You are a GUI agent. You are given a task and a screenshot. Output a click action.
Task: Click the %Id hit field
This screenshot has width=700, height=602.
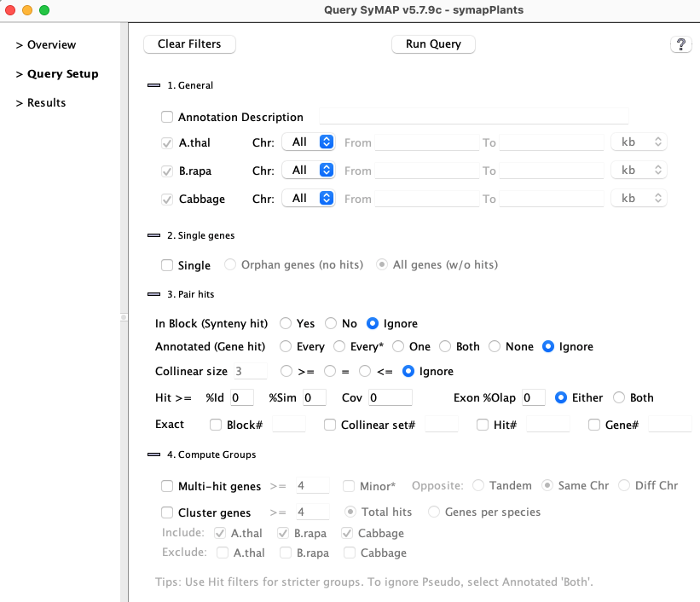(x=242, y=397)
